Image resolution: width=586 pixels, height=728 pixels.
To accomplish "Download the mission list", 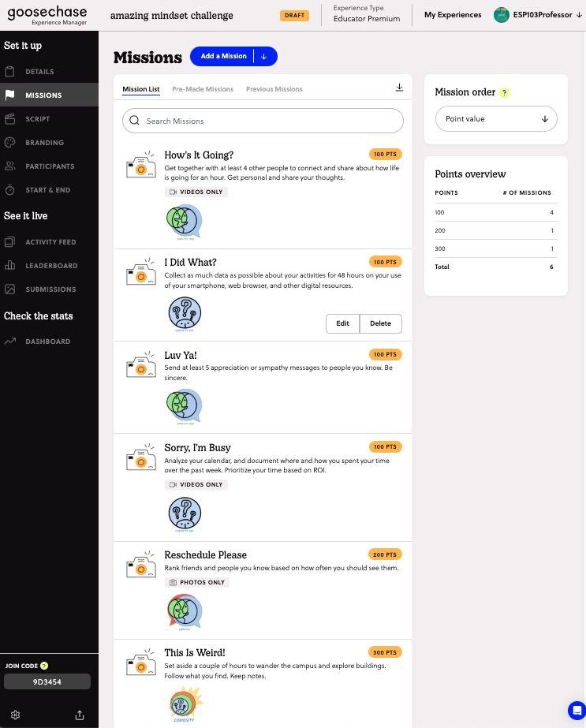I will point(399,88).
